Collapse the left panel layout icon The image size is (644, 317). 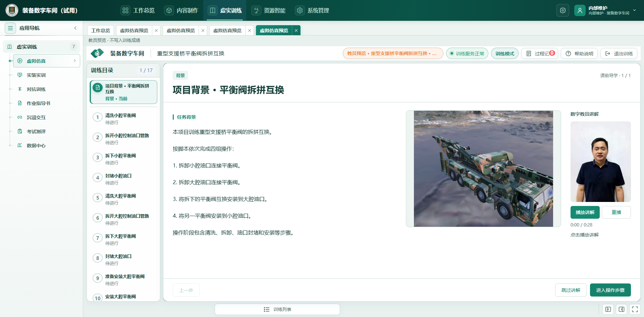tap(608, 309)
